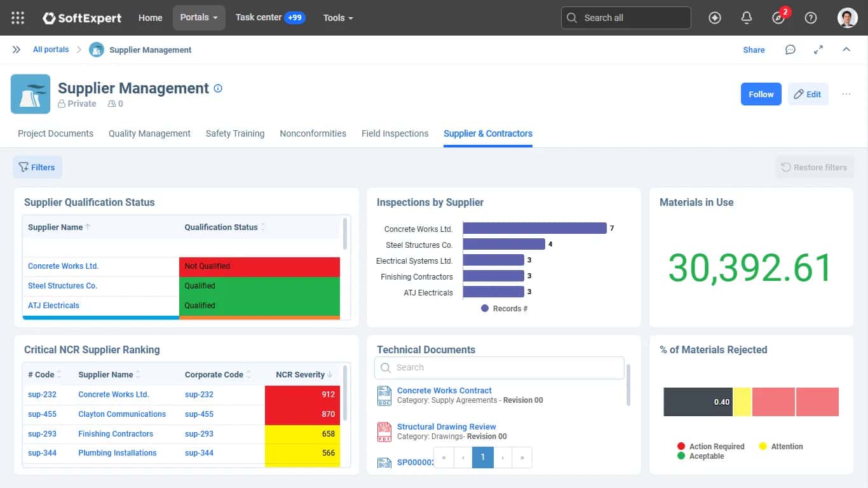Open the Filters button
The width and height of the screenshot is (868, 488).
(37, 167)
